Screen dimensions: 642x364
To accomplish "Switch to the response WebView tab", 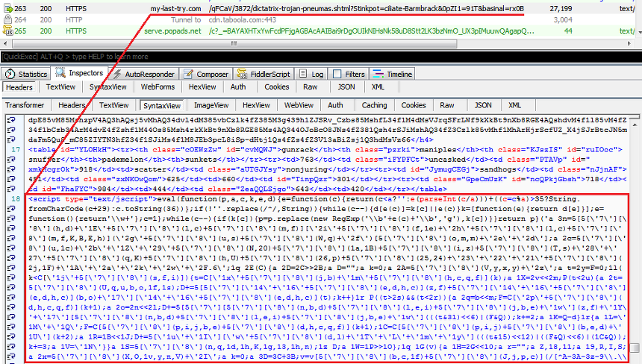I will pos(299,105).
